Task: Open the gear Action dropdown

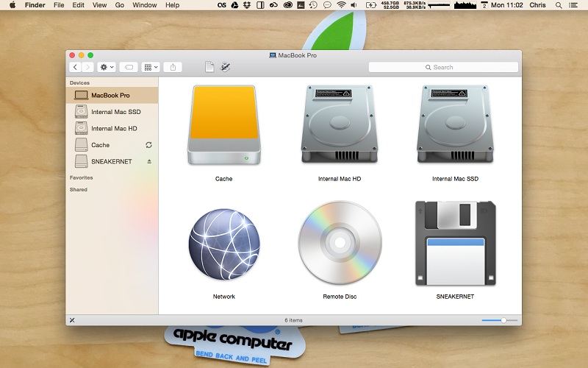Action: pos(107,67)
